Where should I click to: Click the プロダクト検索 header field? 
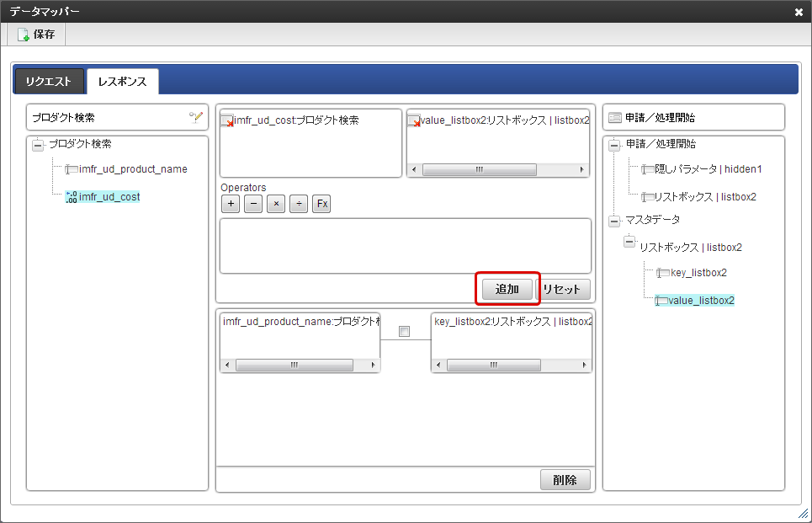pyautogui.click(x=118, y=118)
